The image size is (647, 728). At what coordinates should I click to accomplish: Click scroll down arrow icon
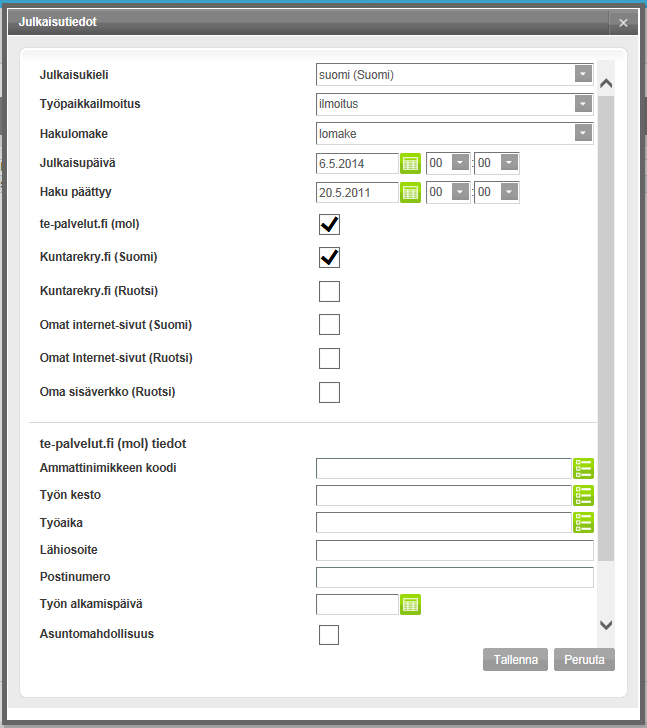click(606, 625)
